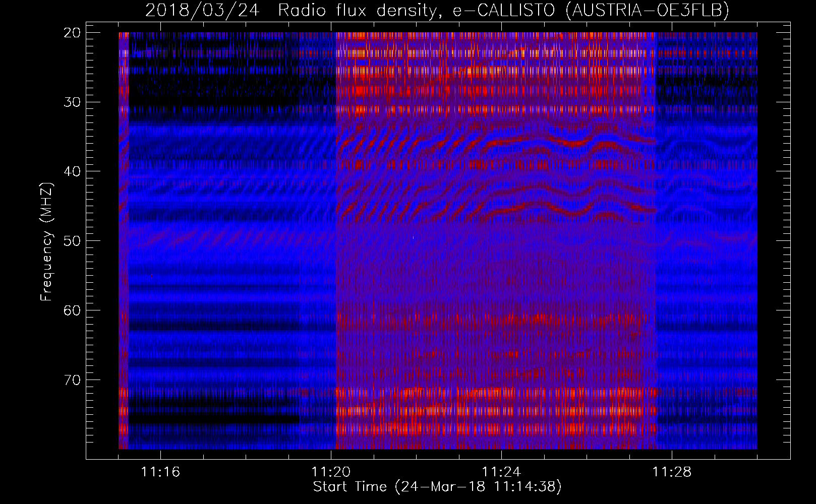Viewport: 816px width, 504px height.
Task: Click the '40' frequency tick label
Action: tap(73, 171)
